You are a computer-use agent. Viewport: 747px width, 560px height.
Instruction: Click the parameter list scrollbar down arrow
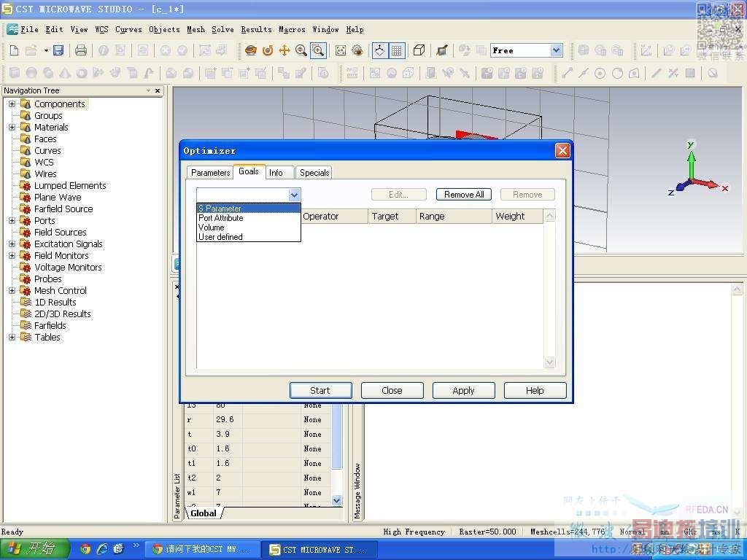336,500
